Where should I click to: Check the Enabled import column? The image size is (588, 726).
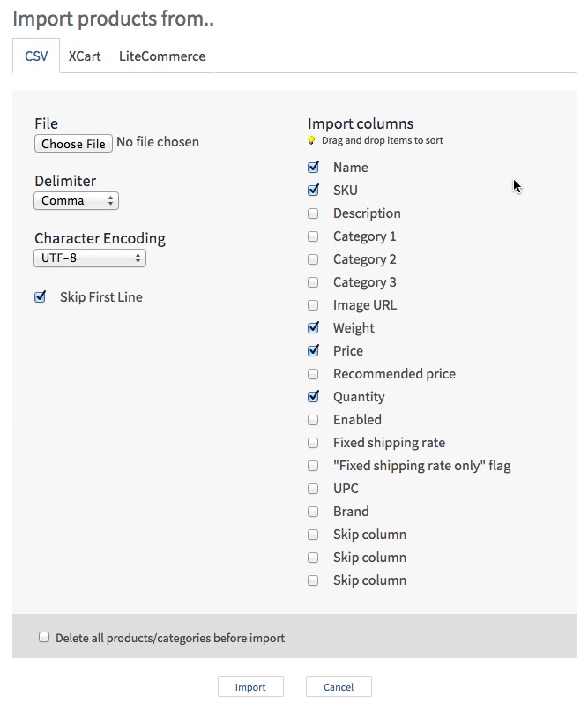click(313, 419)
